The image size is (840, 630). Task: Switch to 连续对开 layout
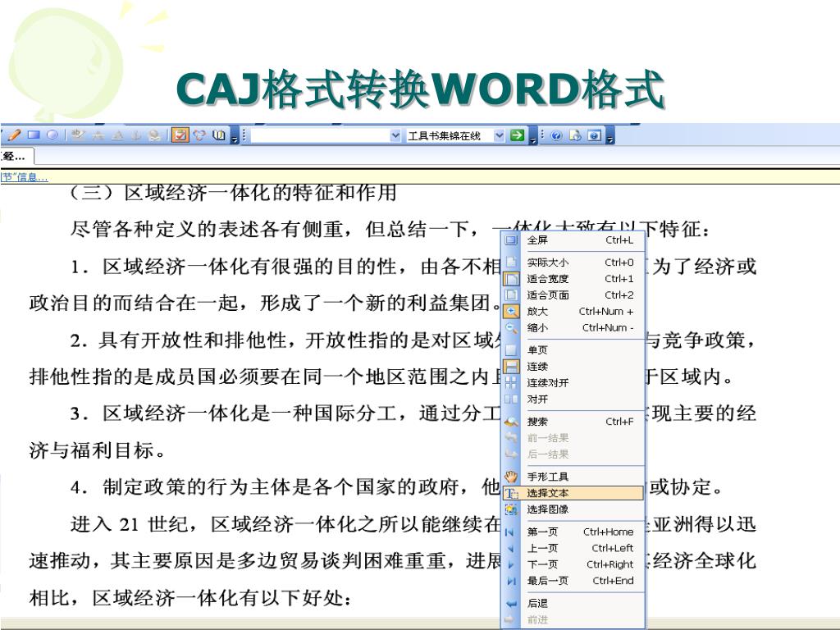pos(573,383)
